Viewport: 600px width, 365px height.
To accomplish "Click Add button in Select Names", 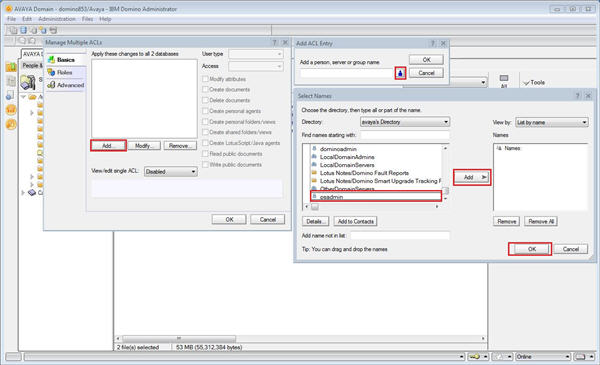I will tap(472, 177).
